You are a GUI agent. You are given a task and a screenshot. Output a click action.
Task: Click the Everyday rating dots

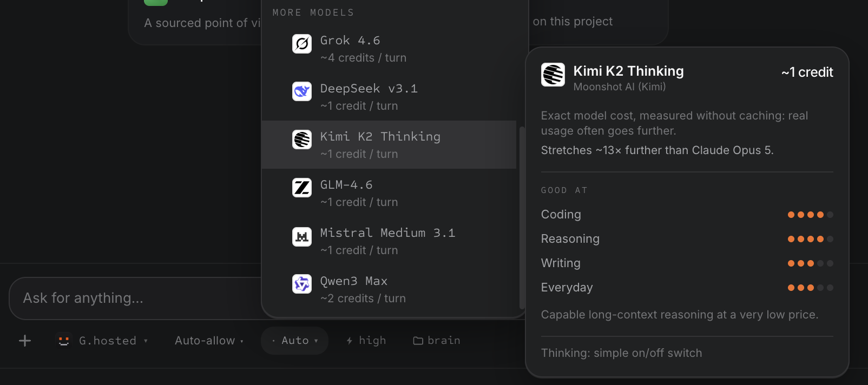click(x=810, y=288)
